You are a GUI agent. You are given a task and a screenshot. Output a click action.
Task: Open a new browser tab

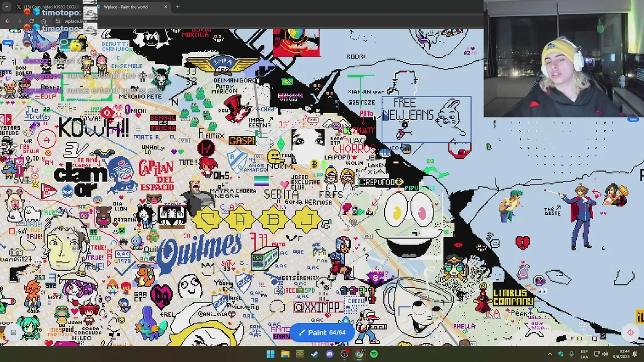(x=178, y=7)
